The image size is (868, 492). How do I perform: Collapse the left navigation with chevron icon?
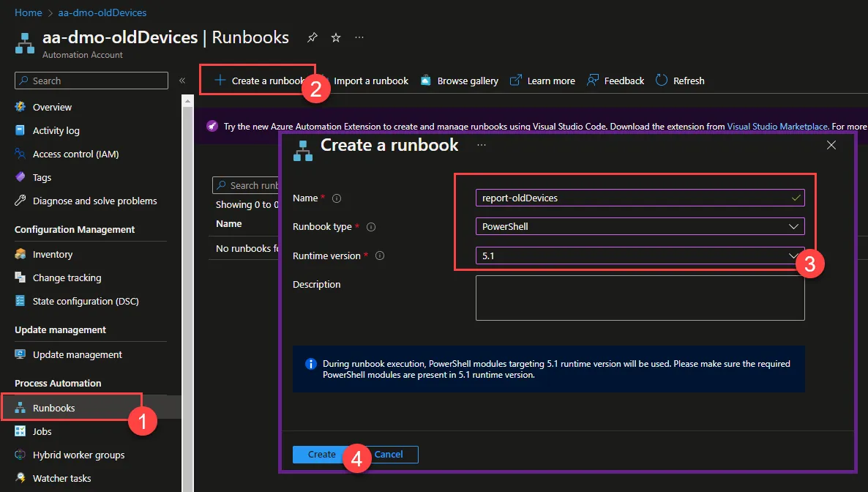coord(182,81)
